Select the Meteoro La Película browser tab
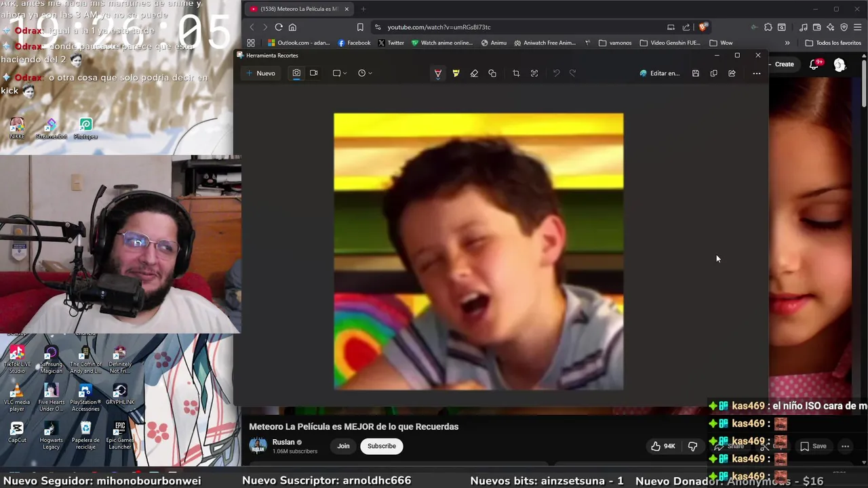The image size is (868, 488). 298,9
